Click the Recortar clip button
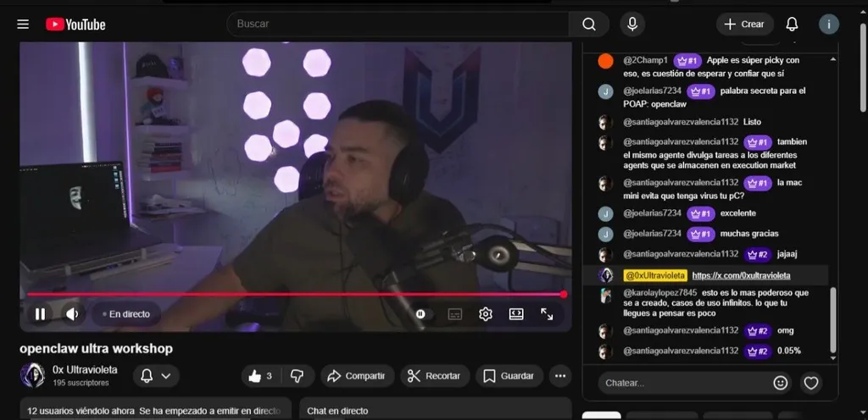 click(435, 376)
